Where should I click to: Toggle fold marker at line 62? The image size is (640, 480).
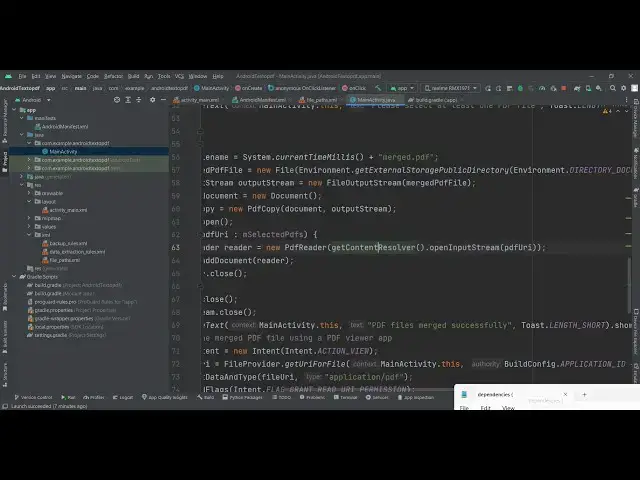point(200,235)
